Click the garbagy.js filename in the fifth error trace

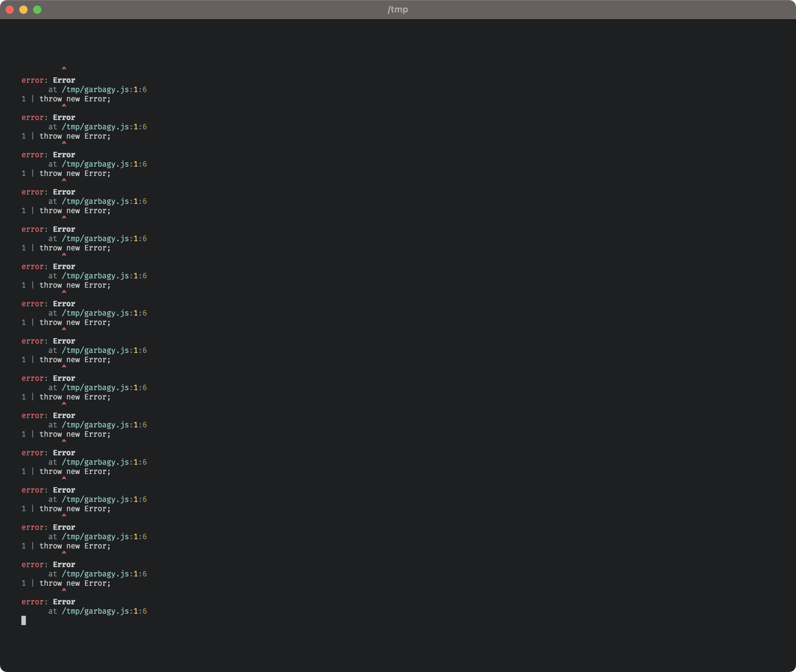[x=107, y=238]
